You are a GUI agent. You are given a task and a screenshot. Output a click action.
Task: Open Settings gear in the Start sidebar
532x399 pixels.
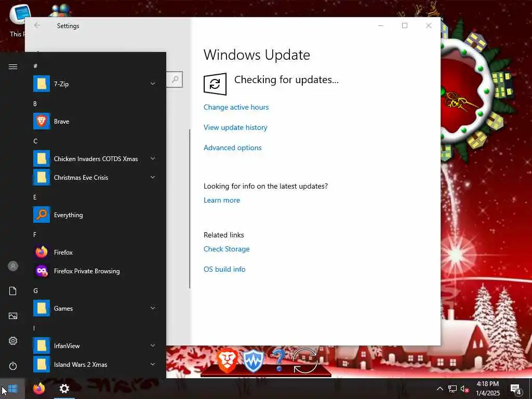click(13, 341)
